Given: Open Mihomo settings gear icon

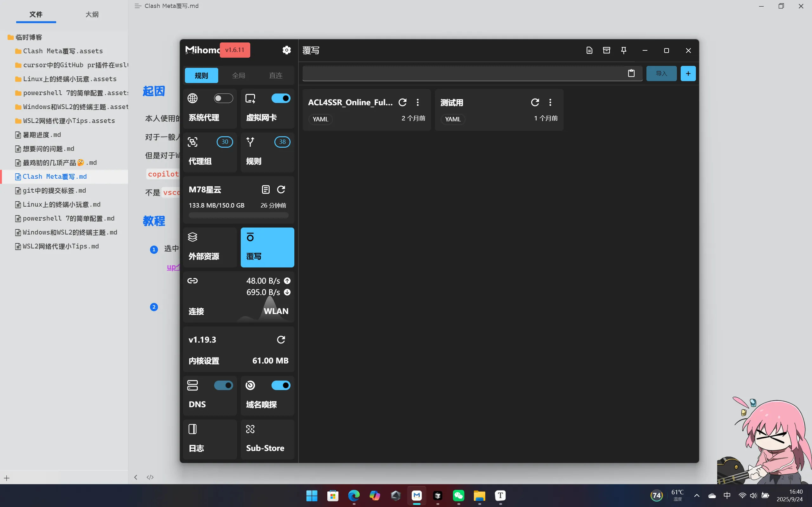Looking at the screenshot, I should point(286,50).
